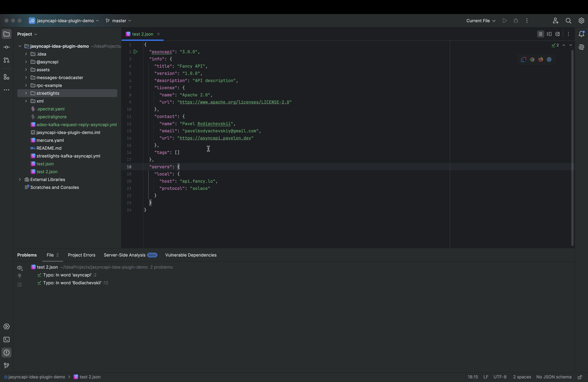Open Code With Me icon
The width and height of the screenshot is (588, 382).
click(x=556, y=21)
